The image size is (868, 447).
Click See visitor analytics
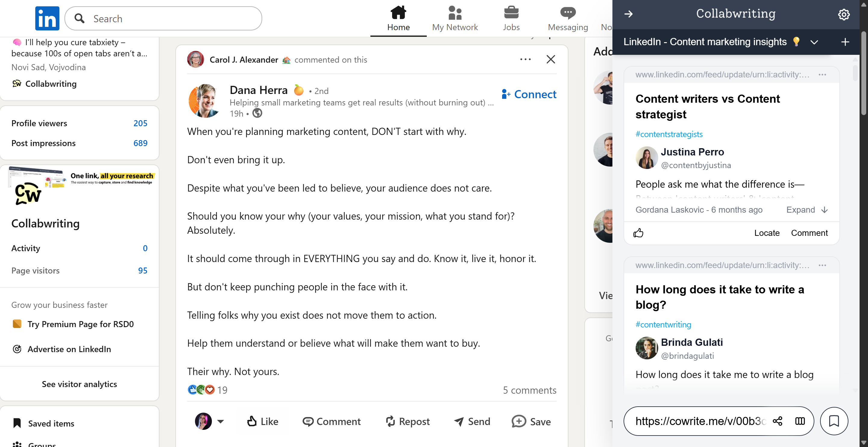point(79,384)
